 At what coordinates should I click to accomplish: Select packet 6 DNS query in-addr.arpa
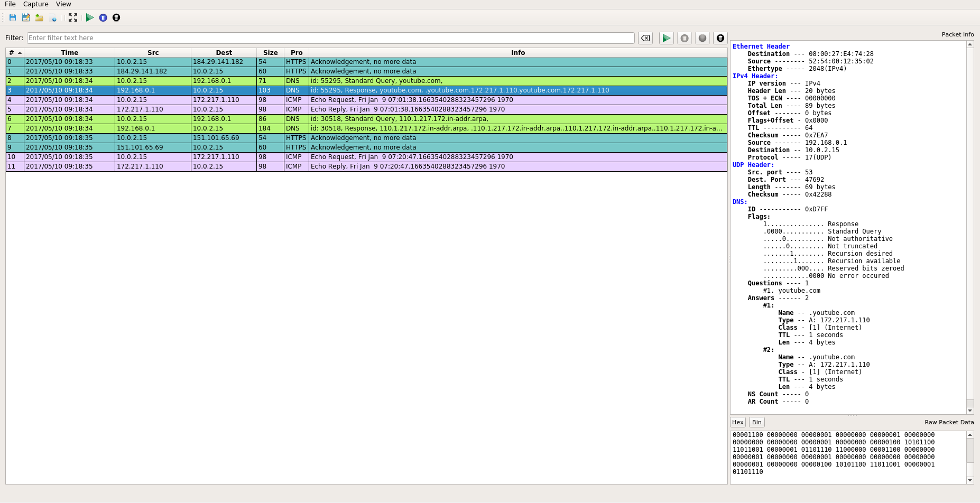click(366, 119)
